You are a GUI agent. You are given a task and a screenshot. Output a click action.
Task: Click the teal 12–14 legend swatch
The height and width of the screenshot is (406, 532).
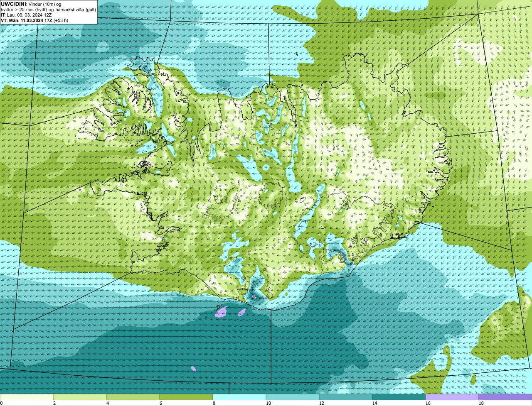[346, 397]
